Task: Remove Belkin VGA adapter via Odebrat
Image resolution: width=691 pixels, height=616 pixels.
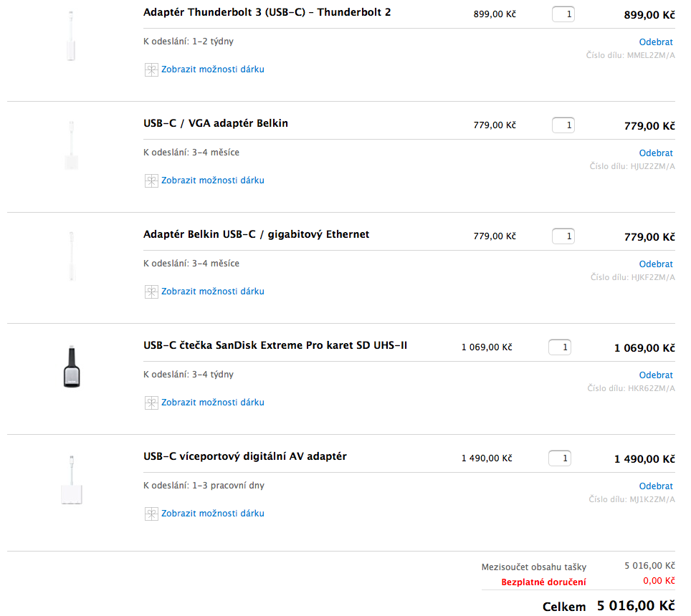Action: pos(656,153)
